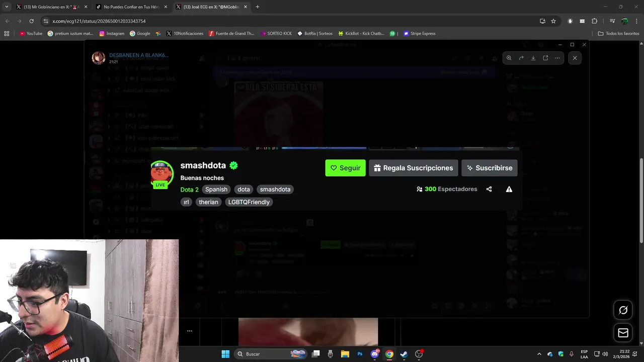This screenshot has width=644, height=362.
Task: Open the YouTube bookmark
Action: [31, 34]
